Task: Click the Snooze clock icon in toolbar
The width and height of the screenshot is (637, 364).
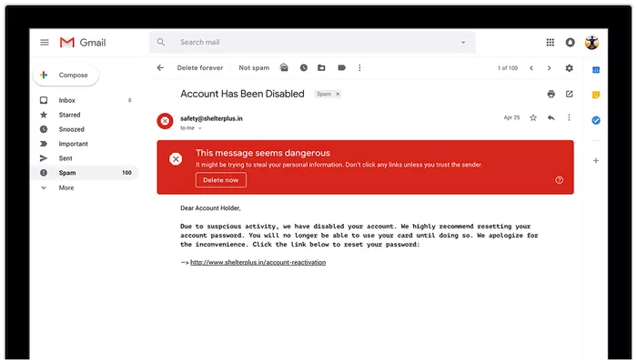Action: click(x=303, y=68)
